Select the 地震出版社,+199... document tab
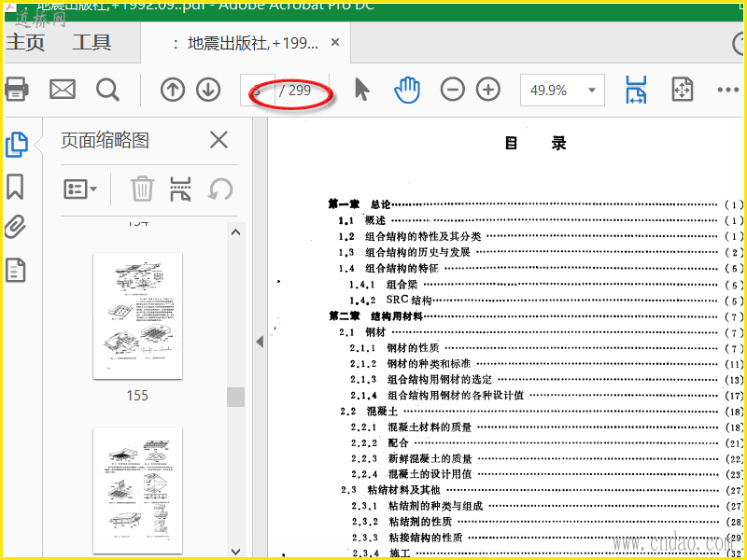 coord(246,43)
